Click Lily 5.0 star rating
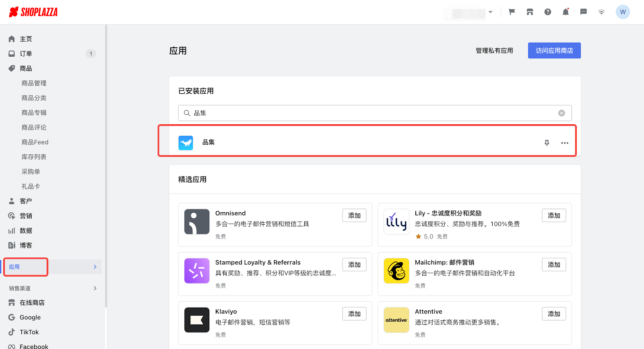Viewport: 644px width, 349px height. coord(424,236)
